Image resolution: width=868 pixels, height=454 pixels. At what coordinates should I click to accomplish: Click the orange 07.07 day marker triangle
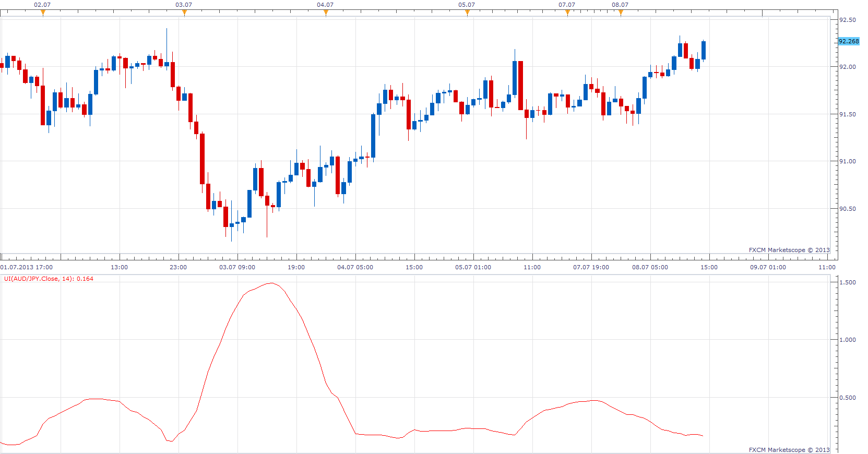coord(567,13)
